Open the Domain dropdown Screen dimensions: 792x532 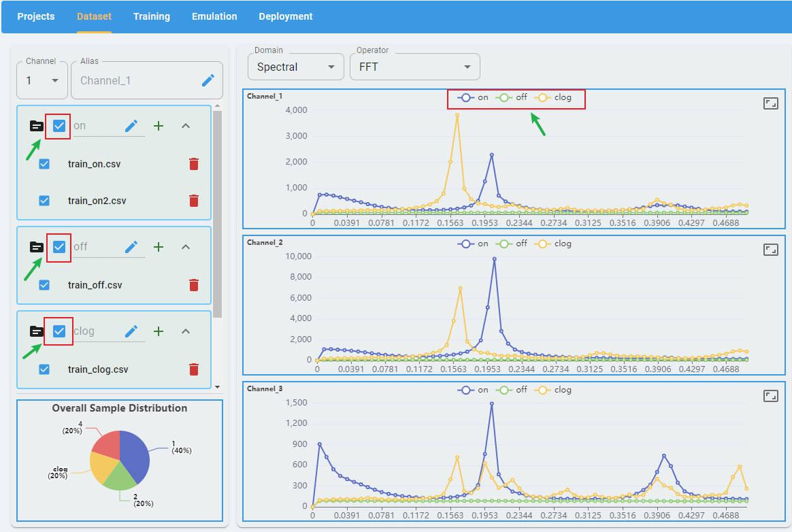(x=296, y=67)
